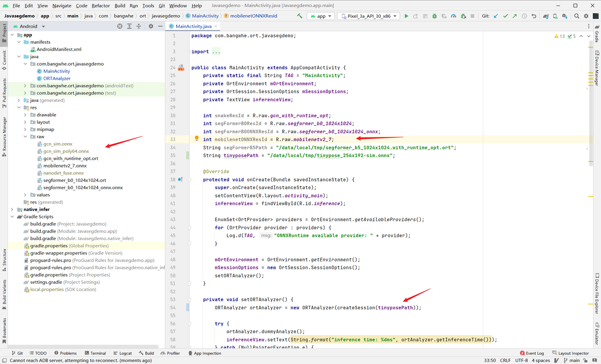Expand the values folder
The height and width of the screenshot is (364, 601).
click(26, 195)
